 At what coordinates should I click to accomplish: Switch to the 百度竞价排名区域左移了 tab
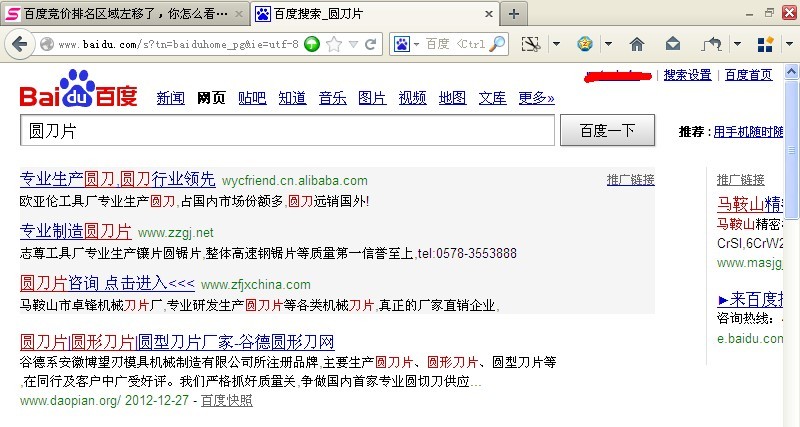coord(125,14)
